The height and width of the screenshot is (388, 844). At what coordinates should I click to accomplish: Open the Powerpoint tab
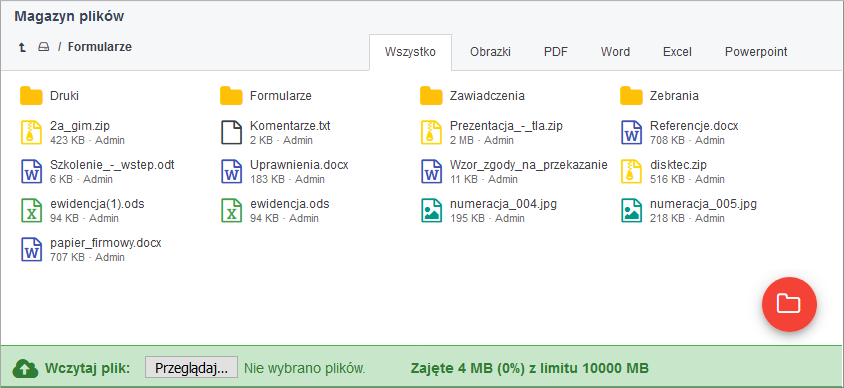[756, 52]
